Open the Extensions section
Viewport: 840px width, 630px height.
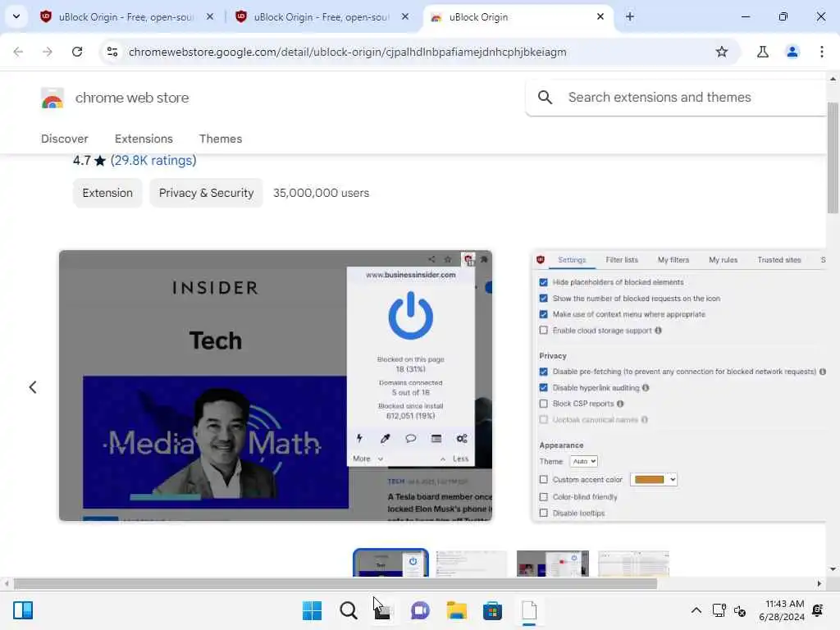point(144,139)
